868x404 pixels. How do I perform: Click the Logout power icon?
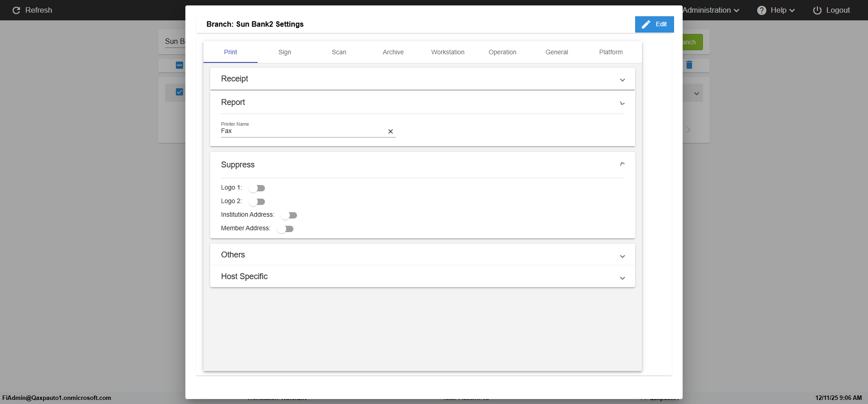(817, 10)
